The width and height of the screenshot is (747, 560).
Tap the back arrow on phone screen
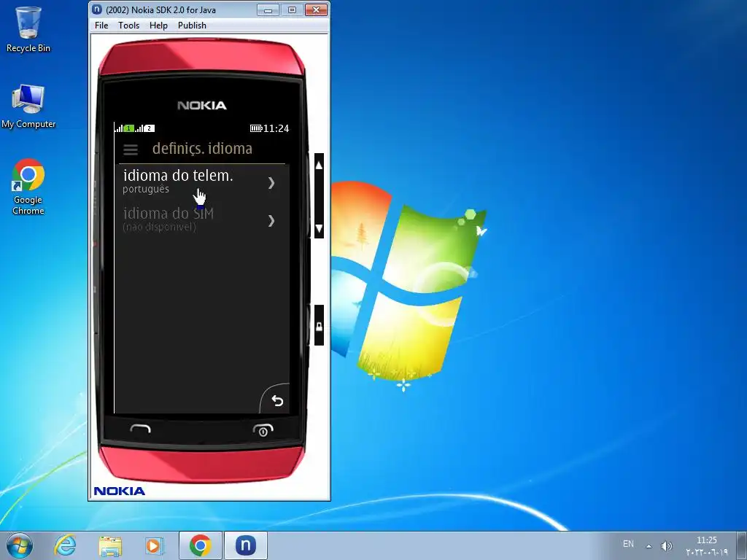[x=276, y=400]
